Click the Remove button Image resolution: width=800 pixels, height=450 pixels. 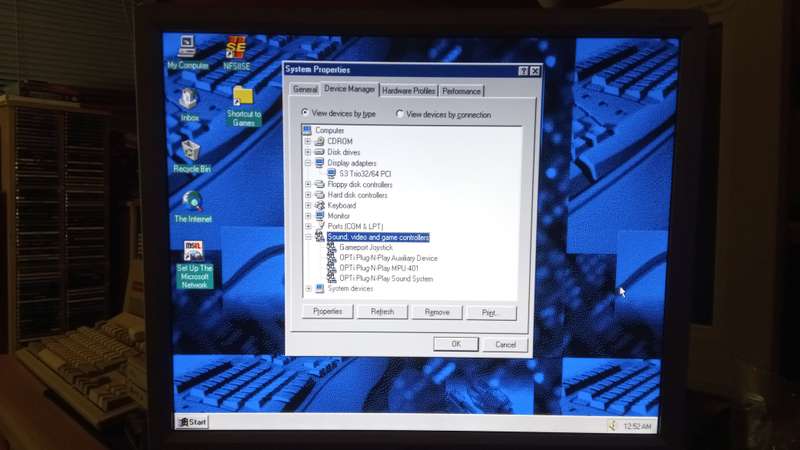437,312
